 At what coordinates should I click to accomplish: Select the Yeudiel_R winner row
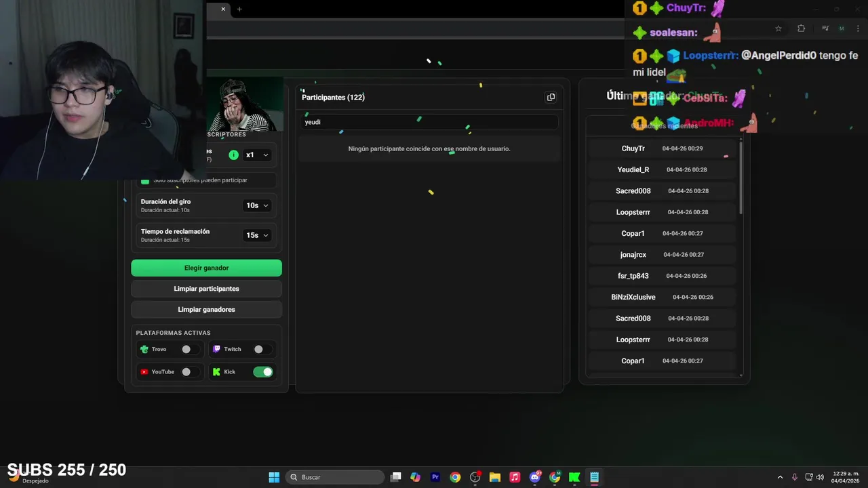coord(662,169)
